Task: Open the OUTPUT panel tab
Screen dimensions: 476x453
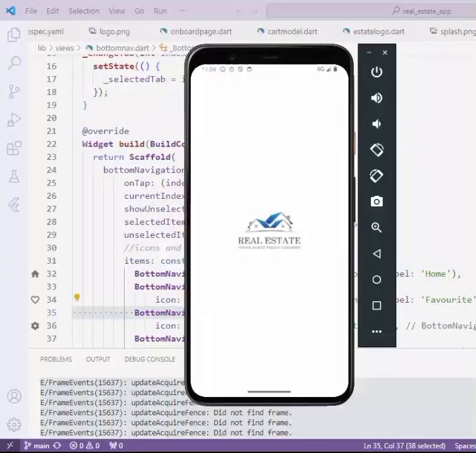Action: (x=98, y=359)
